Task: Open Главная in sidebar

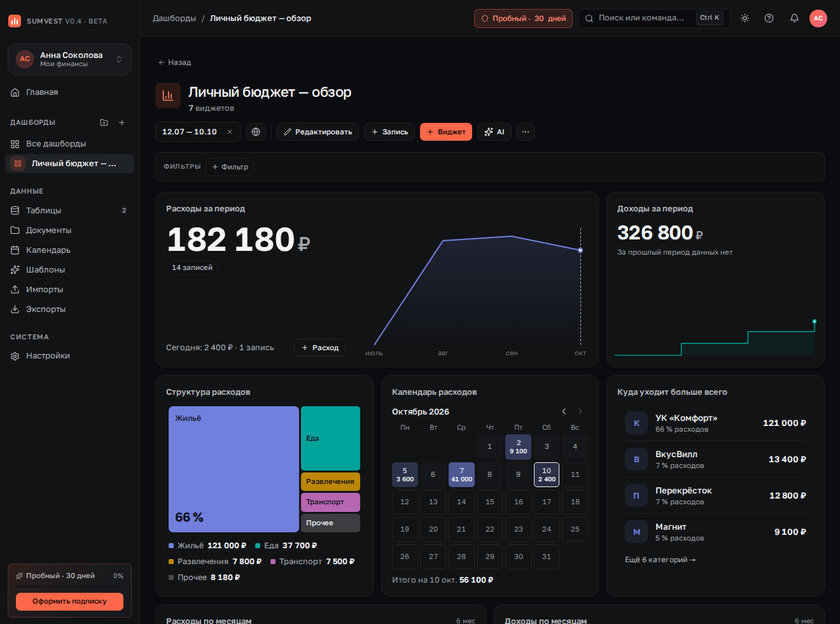Action: click(x=69, y=92)
